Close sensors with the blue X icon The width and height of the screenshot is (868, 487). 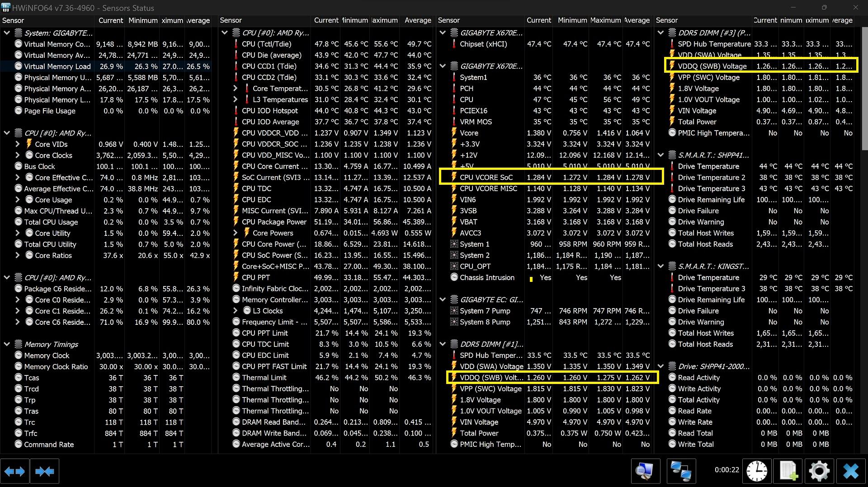851,471
